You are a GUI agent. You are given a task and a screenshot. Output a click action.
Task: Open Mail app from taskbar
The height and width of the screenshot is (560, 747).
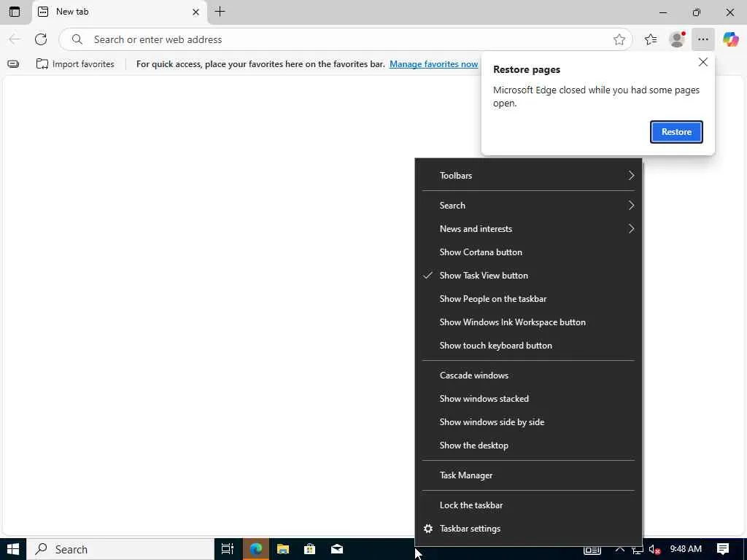pos(337,549)
